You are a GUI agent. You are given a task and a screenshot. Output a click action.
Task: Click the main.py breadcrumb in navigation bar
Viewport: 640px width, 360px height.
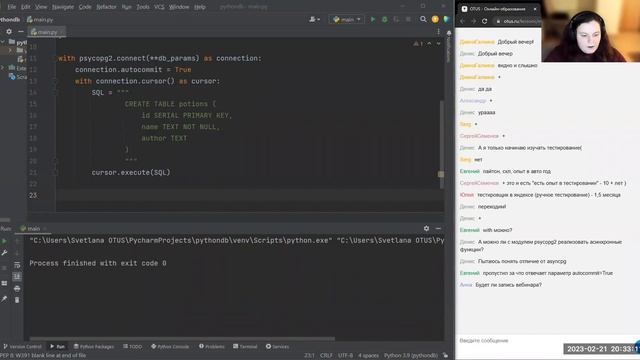40,19
